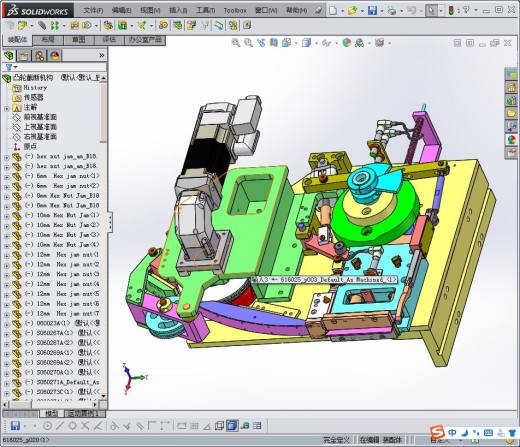Open the PropertyManager tab
This screenshot has height=447, width=520.
[24, 55]
